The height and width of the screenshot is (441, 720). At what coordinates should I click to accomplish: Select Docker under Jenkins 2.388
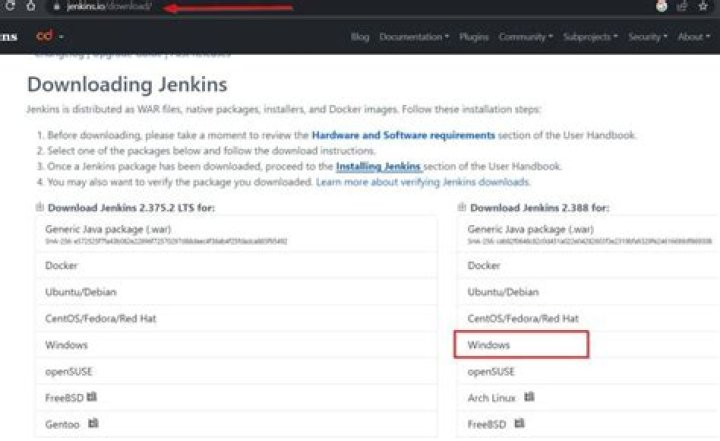click(x=589, y=266)
